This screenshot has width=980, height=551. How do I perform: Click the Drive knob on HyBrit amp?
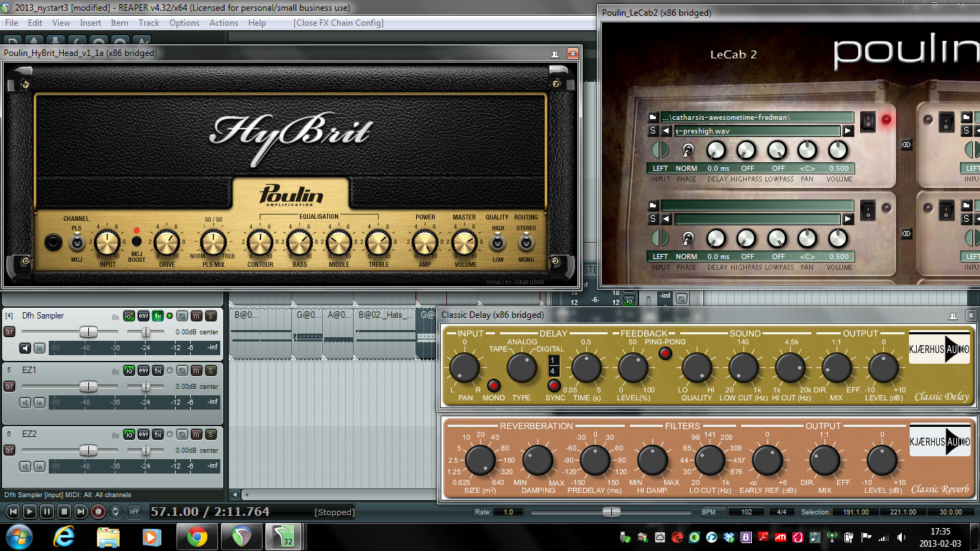click(166, 244)
